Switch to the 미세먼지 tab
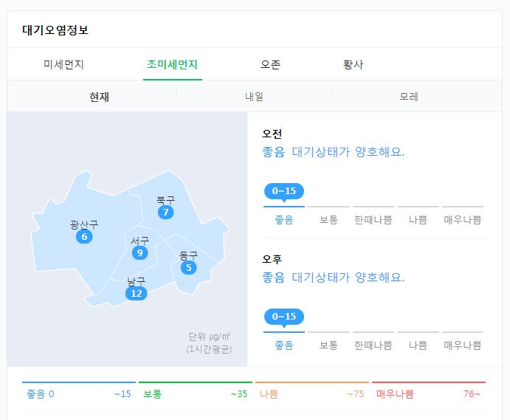Viewport: 510px width, 420px height. [63, 64]
